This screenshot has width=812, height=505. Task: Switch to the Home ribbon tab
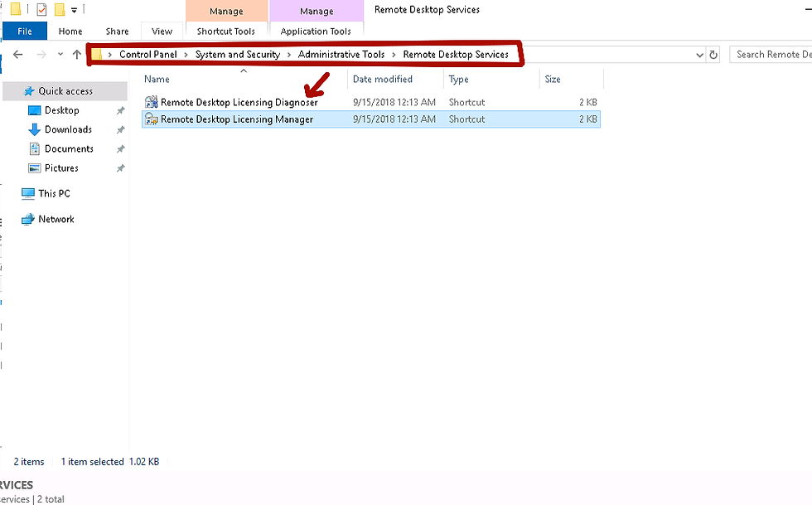[70, 32]
